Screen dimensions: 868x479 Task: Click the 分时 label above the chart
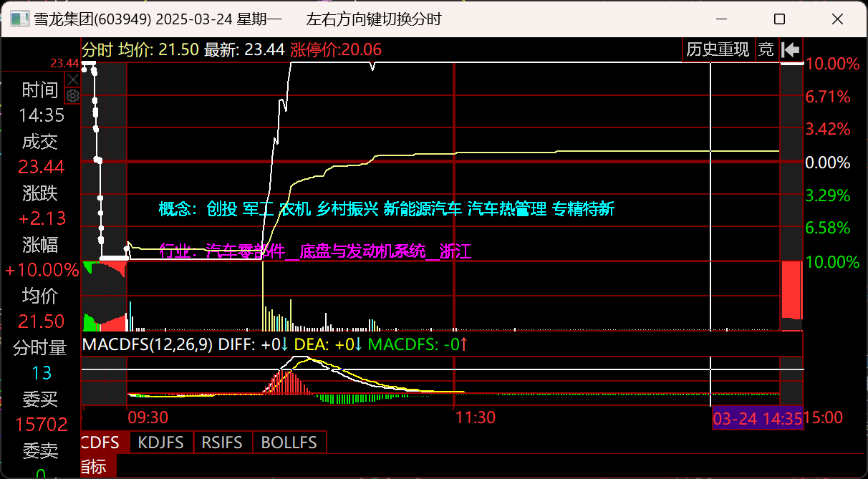(98, 49)
